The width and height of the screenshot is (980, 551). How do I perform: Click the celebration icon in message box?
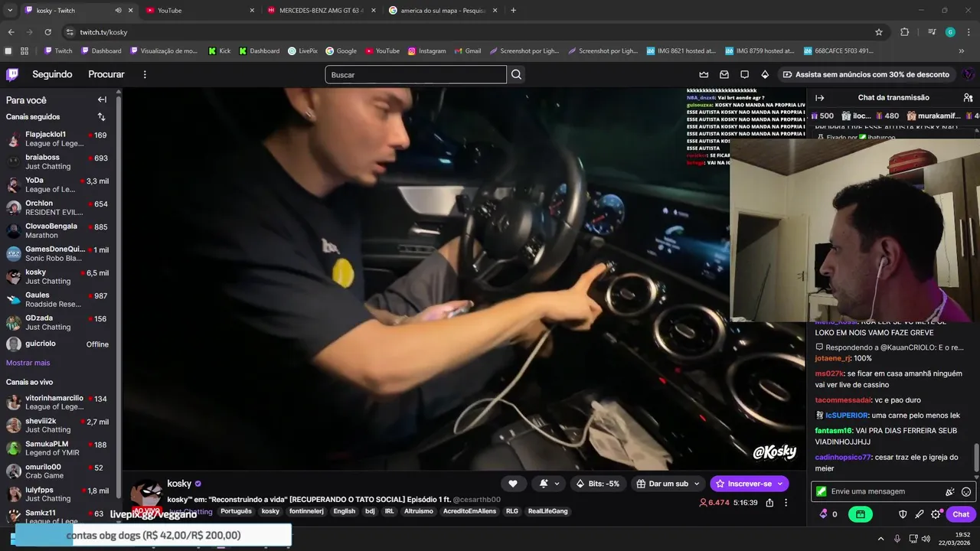point(950,491)
